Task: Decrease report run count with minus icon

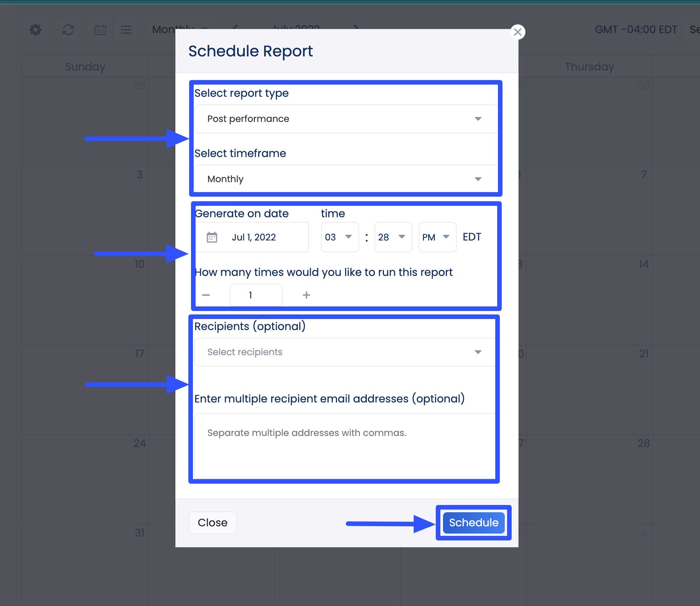Action: coord(206,295)
